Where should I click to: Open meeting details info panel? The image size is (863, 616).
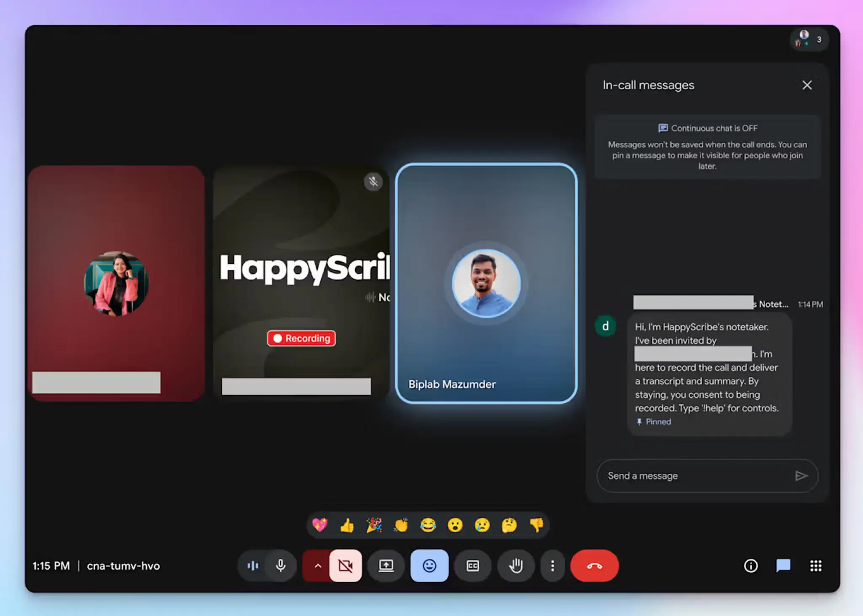click(750, 566)
